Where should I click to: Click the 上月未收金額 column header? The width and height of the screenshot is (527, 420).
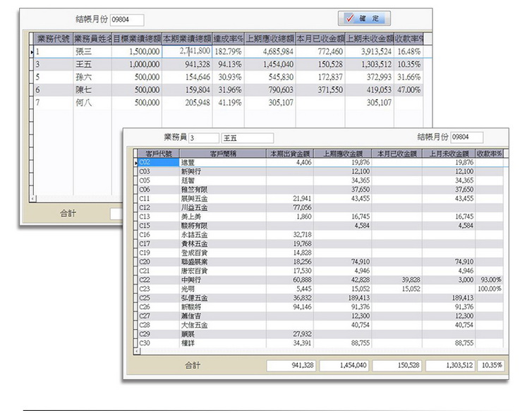click(448, 153)
